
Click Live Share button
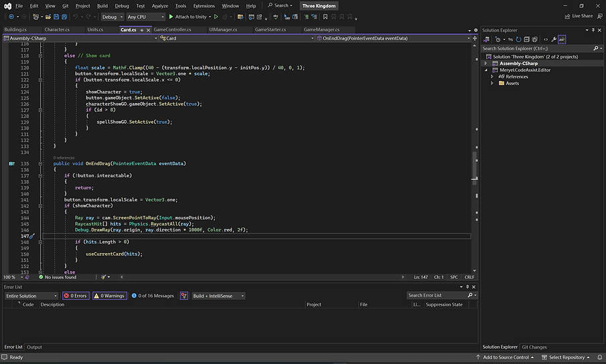pyautogui.click(x=579, y=16)
